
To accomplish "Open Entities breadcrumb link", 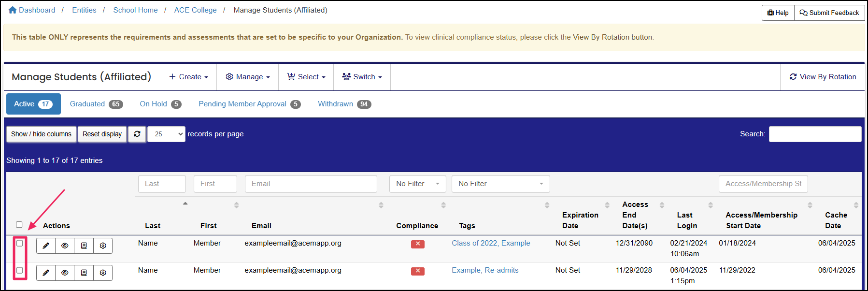I will click(x=84, y=10).
